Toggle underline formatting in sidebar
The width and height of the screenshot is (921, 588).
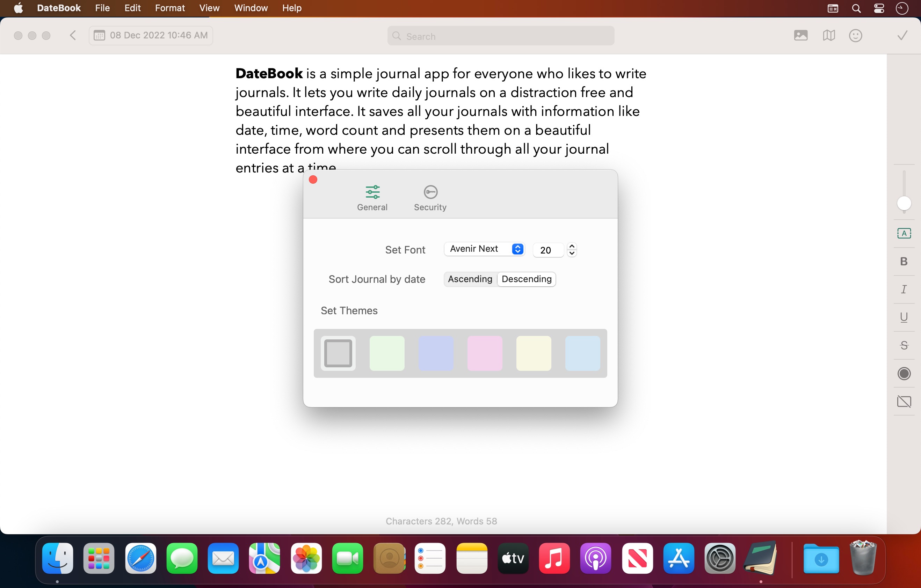[904, 317]
